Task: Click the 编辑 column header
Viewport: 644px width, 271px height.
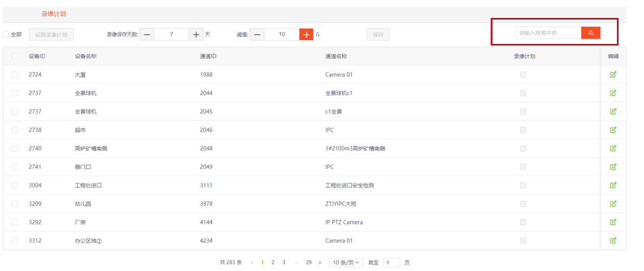Action: point(613,56)
